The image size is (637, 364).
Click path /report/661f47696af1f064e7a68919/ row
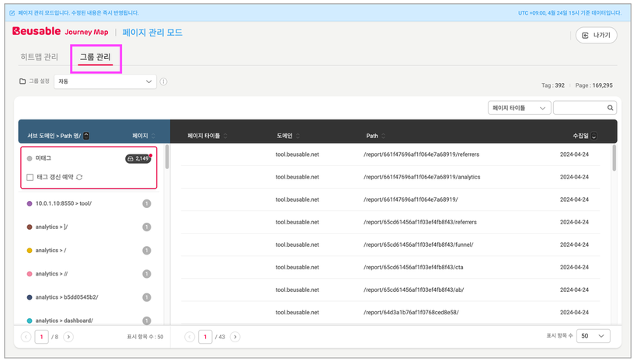coord(411,199)
